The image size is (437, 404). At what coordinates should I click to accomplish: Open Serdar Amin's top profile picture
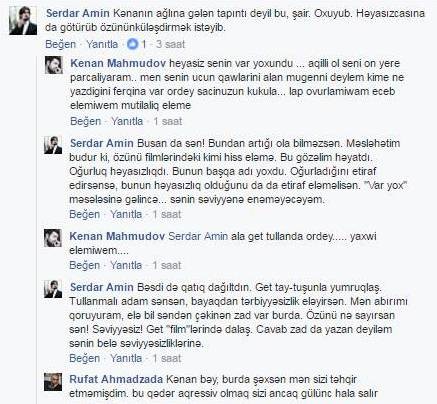click(x=23, y=21)
